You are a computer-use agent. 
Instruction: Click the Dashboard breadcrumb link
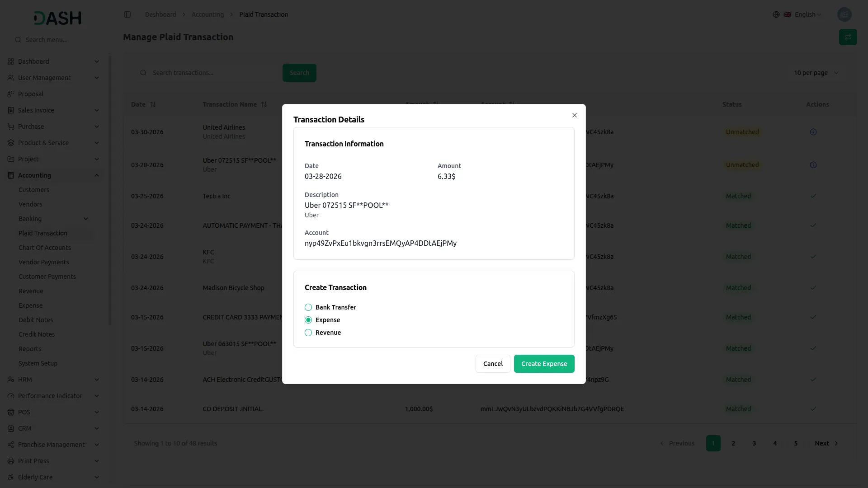pyautogui.click(x=160, y=14)
